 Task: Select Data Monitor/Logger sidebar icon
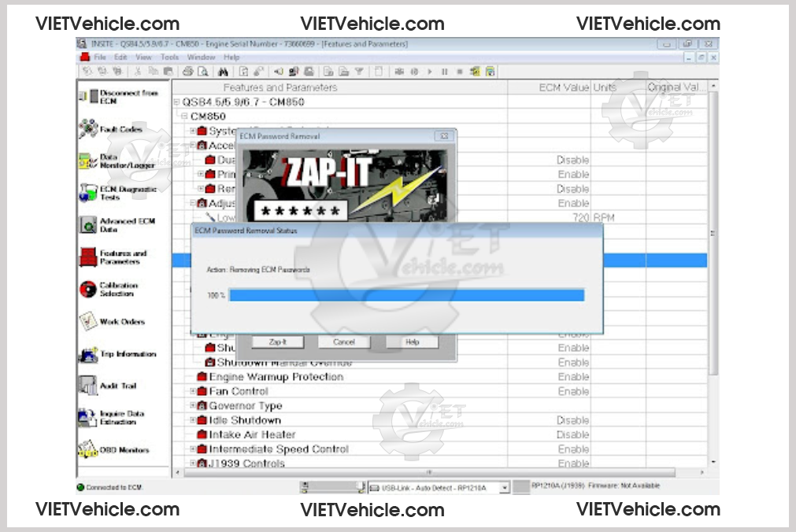point(88,161)
